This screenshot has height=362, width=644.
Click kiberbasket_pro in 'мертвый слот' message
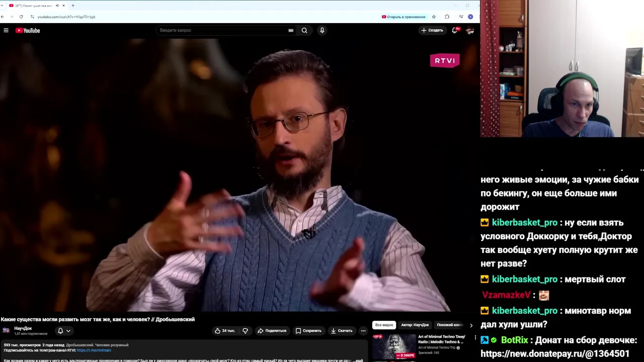(x=525, y=279)
